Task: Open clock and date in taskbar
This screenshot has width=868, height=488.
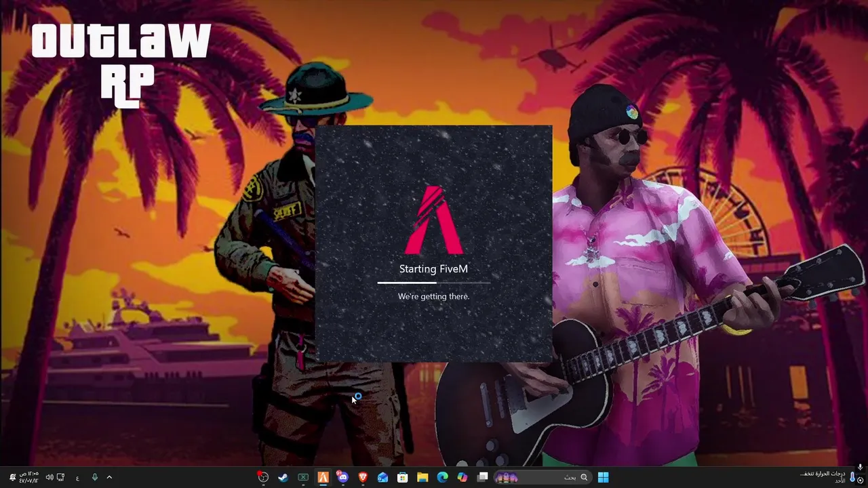Action: (28, 477)
